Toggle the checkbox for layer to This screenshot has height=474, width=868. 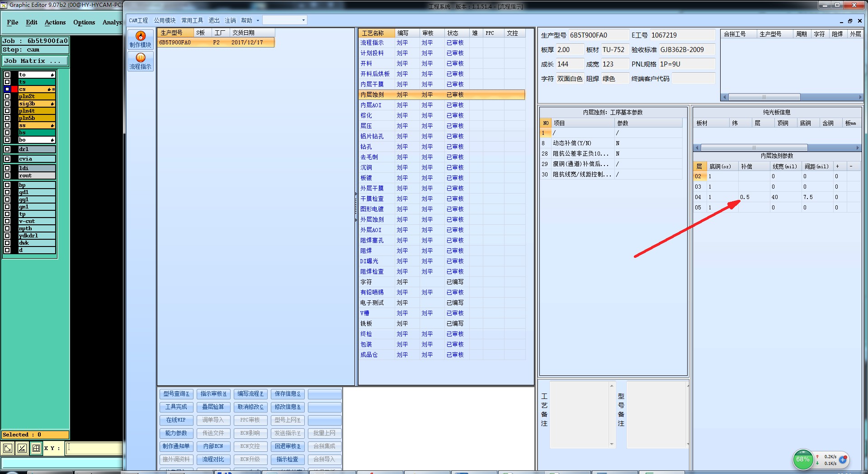coord(7,75)
